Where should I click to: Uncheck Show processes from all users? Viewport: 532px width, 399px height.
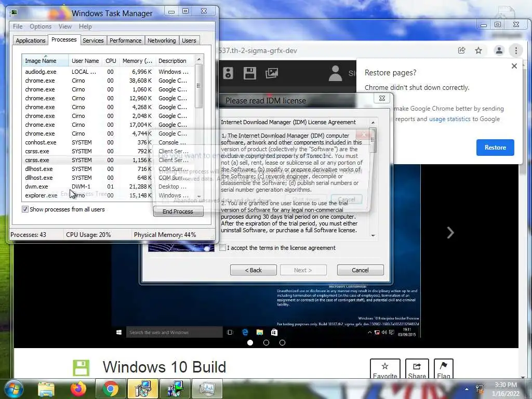25,209
